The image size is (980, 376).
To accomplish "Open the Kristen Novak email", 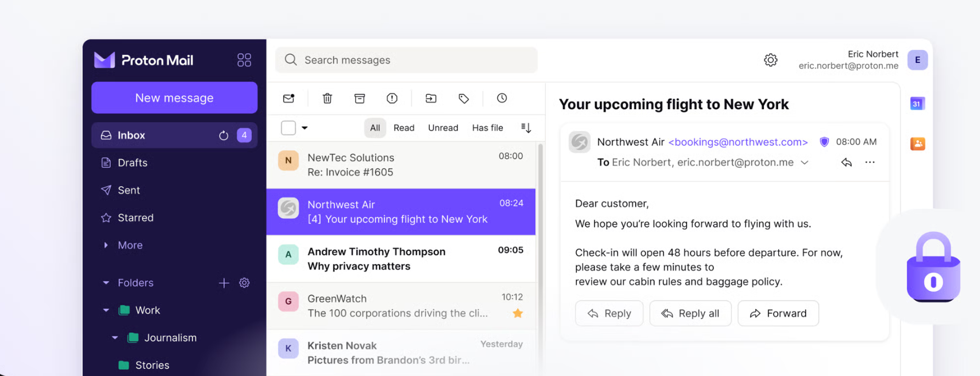I will point(401,352).
